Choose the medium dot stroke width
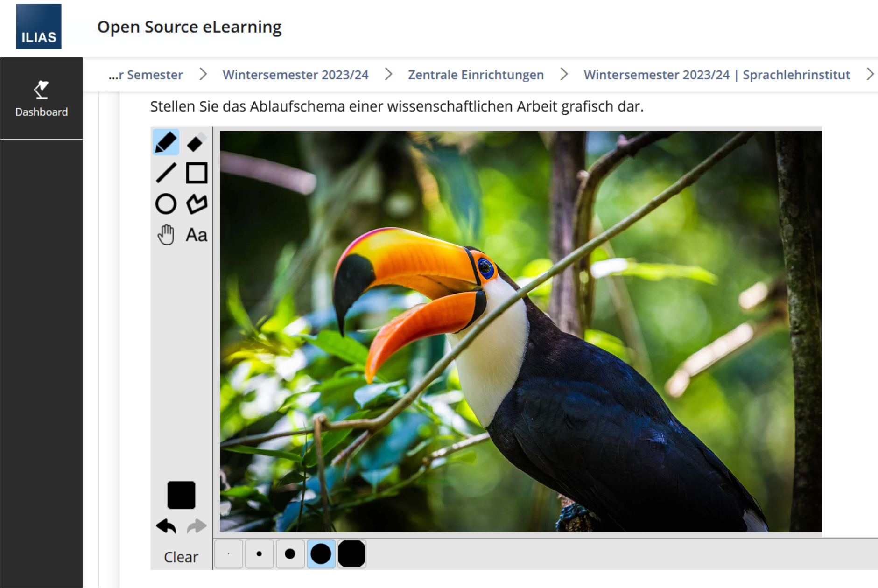This screenshot has width=878, height=588. (x=290, y=554)
